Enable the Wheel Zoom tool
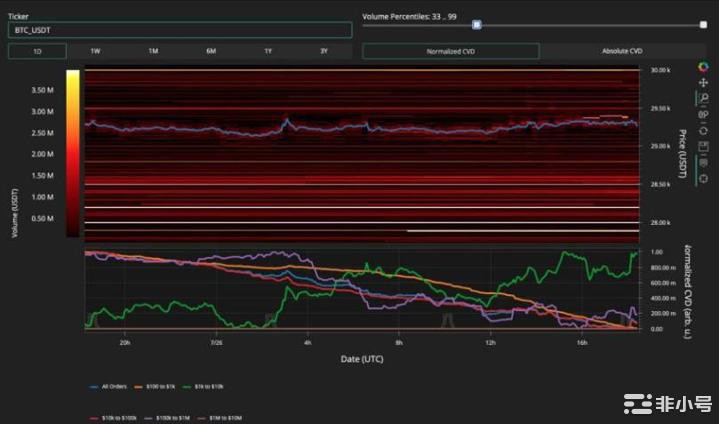Screen dimensions: 719x424 (703, 114)
